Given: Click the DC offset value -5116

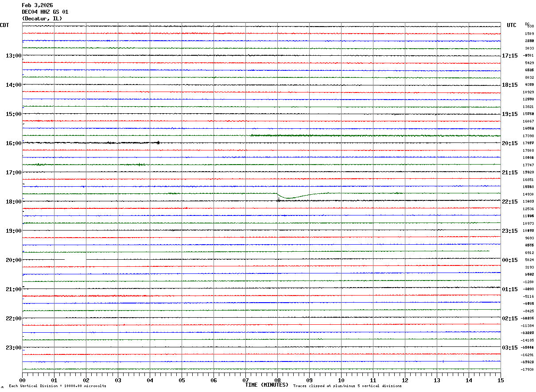Looking at the screenshot, I should point(528,296).
